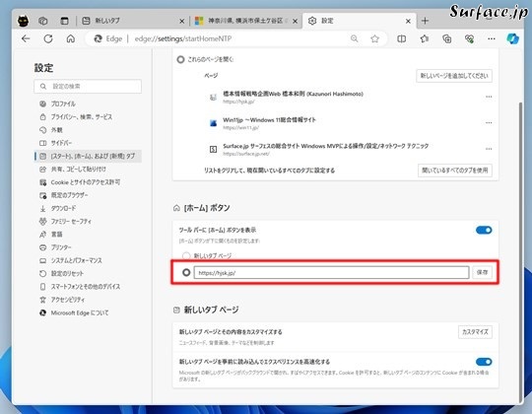Select the custom URL radio button
This screenshot has height=414, width=532.
pos(186,272)
